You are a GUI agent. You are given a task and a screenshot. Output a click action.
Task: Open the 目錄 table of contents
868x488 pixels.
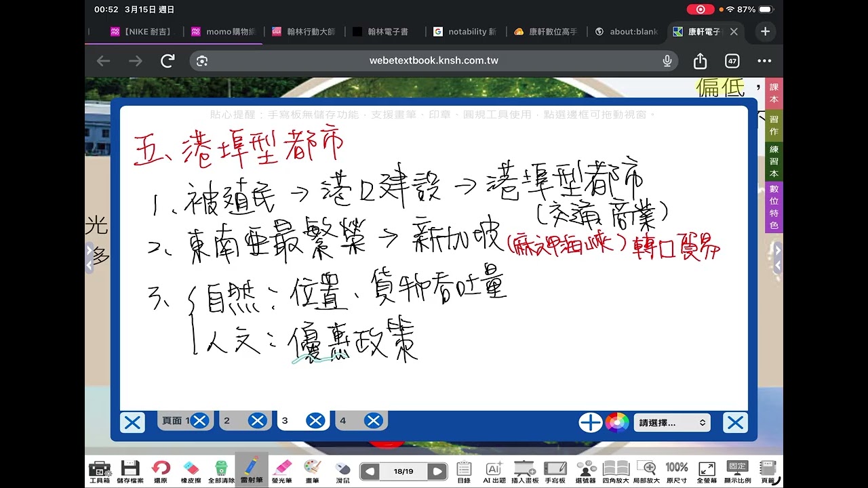click(x=464, y=471)
